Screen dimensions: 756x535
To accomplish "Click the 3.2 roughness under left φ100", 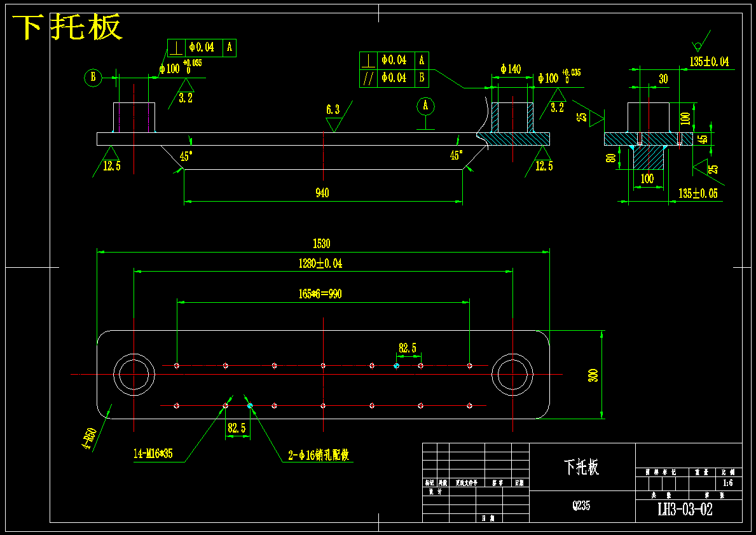I will pyautogui.click(x=186, y=99).
